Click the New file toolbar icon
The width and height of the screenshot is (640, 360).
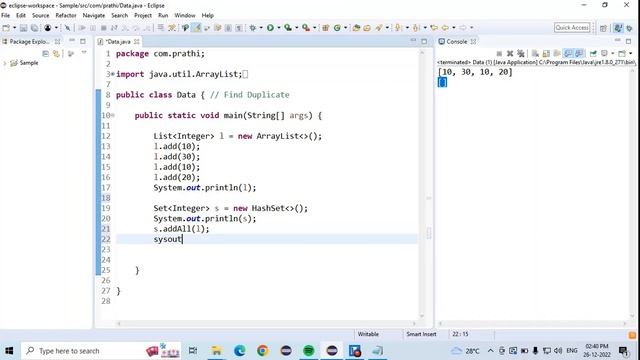click(7, 28)
